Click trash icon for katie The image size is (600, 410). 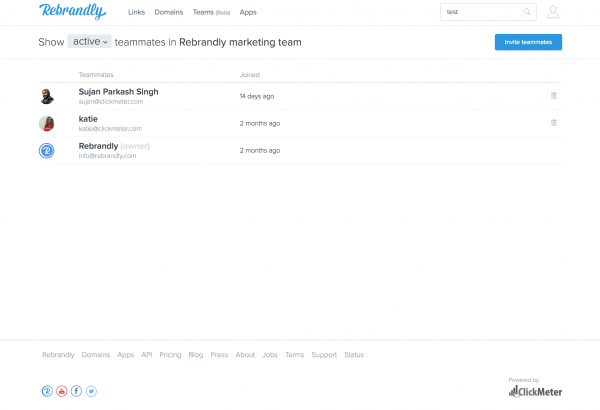coord(554,123)
